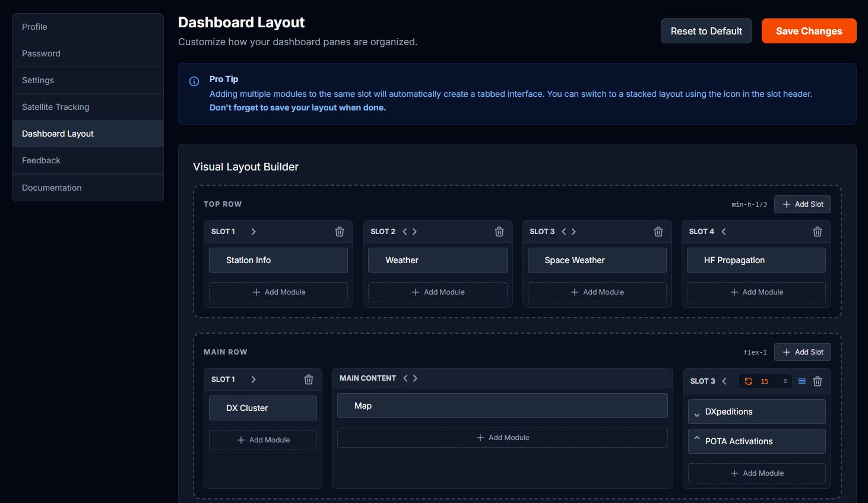Delete Top Row Slot 4 with trash icon
This screenshot has height=503, width=868.
[818, 232]
